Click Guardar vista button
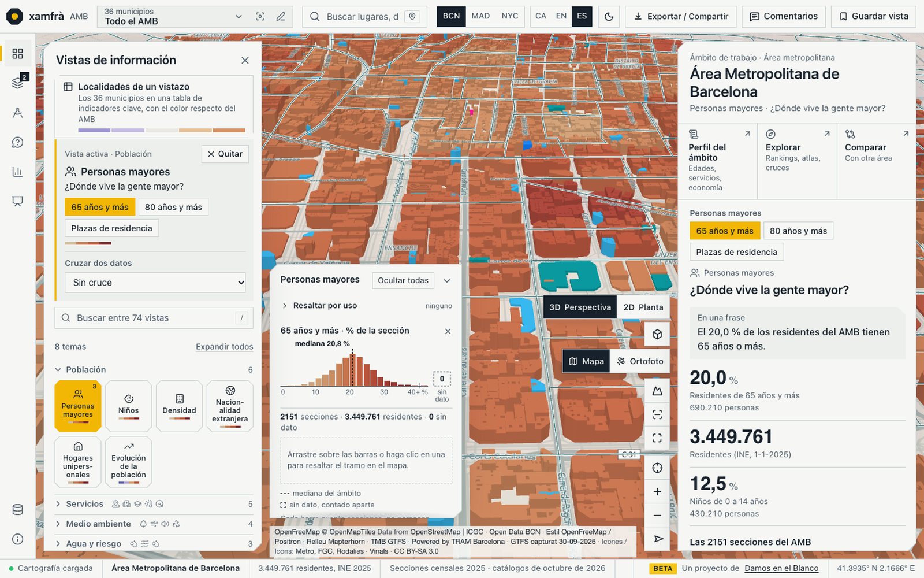 874,16
